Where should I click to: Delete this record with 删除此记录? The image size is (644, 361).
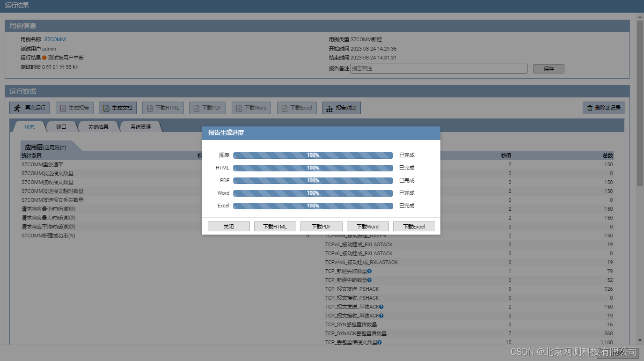pyautogui.click(x=604, y=108)
